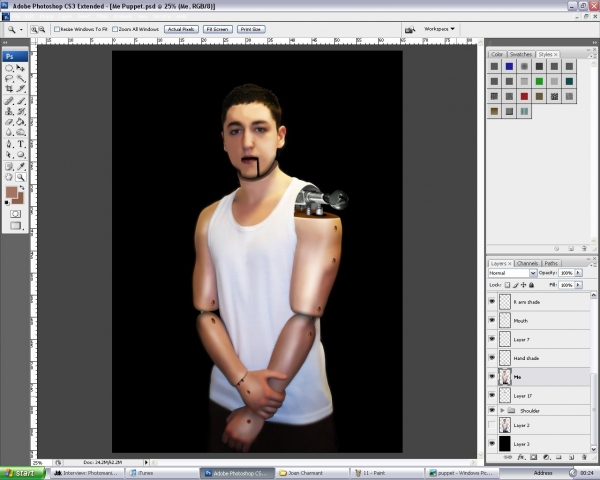Click the Actual Pixels button
This screenshot has width=600, height=480.
pyautogui.click(x=181, y=29)
